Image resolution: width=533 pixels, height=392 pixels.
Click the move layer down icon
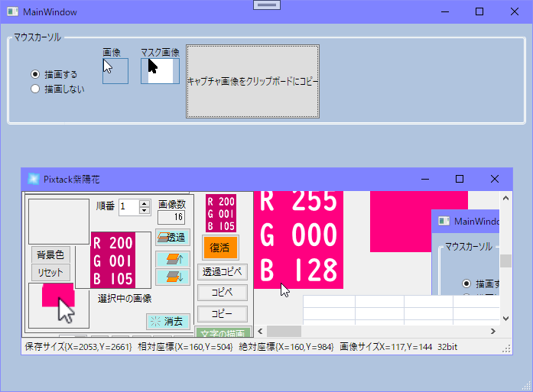tap(173, 277)
